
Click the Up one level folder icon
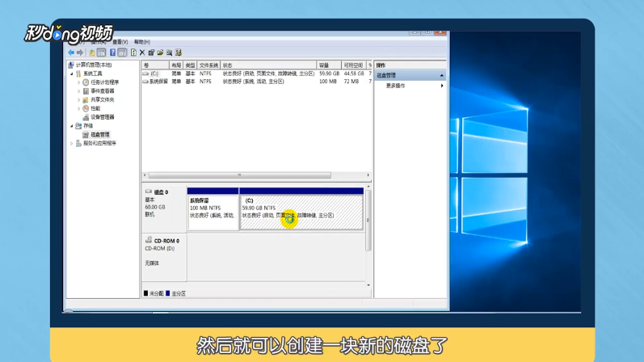91,53
